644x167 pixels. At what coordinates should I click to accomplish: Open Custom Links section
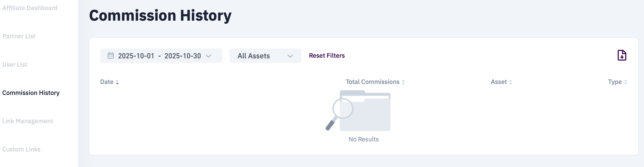pyautogui.click(x=21, y=149)
